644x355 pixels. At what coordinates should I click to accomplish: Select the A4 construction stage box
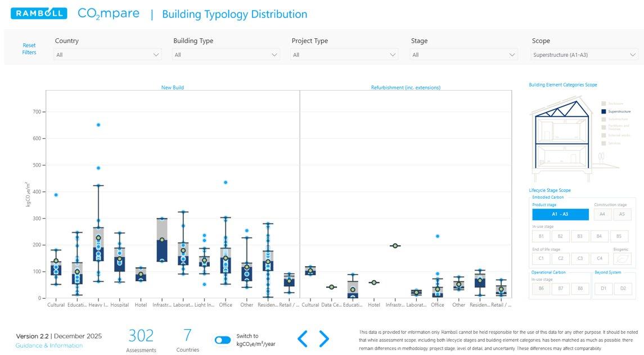[602, 214]
